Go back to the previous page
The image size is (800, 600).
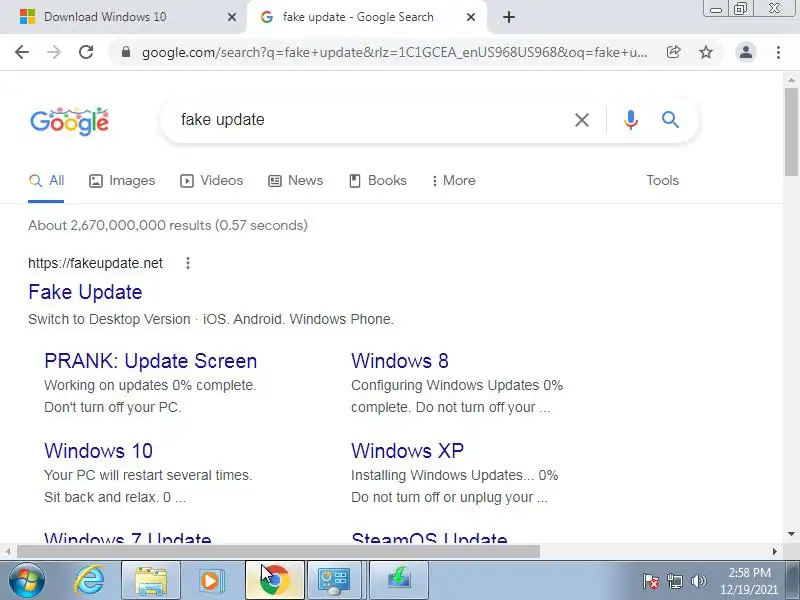(x=22, y=52)
